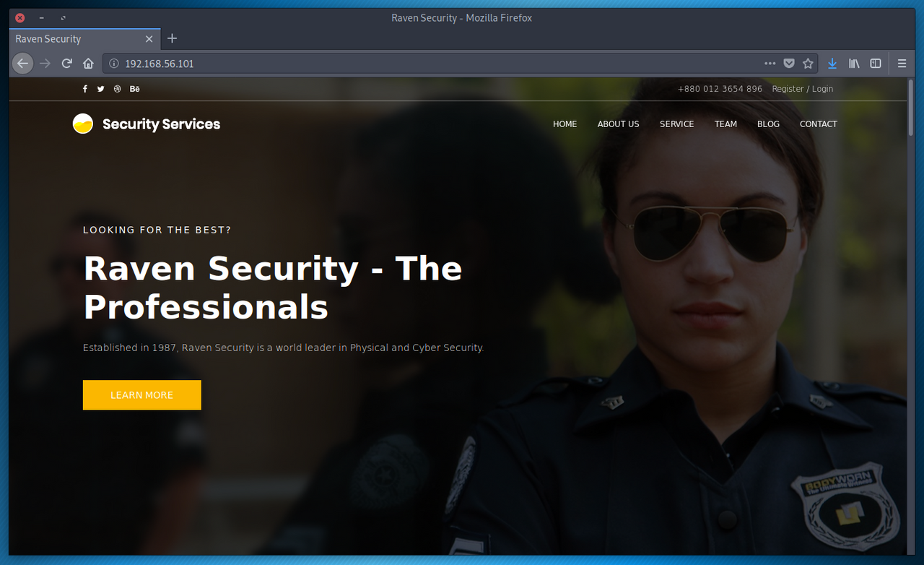Click the LOOKING FOR THE BEST? text
Viewport: 924px width, 565px height.
[x=157, y=230]
